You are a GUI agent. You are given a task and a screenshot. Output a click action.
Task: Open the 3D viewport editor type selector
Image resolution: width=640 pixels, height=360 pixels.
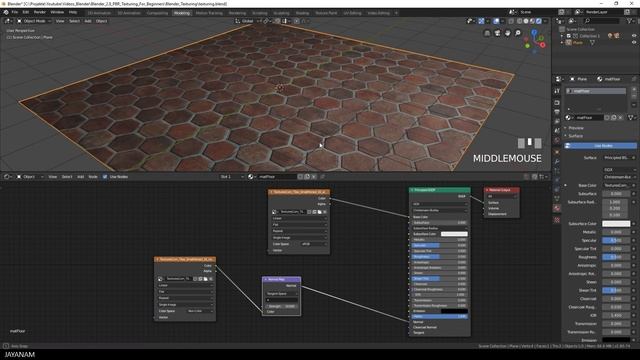pos(7,21)
